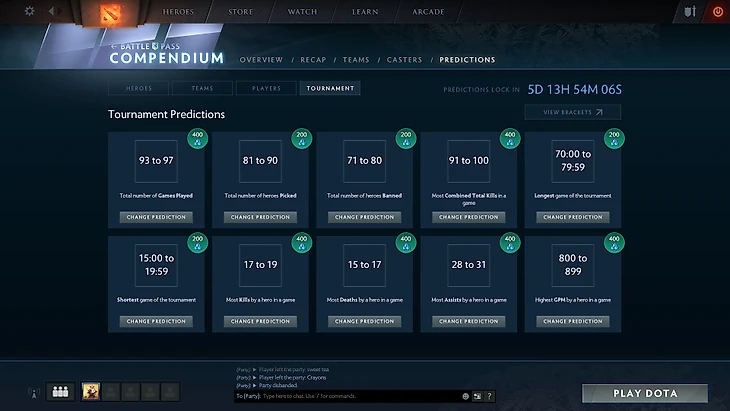Go to Compendium Teams section

pos(356,60)
